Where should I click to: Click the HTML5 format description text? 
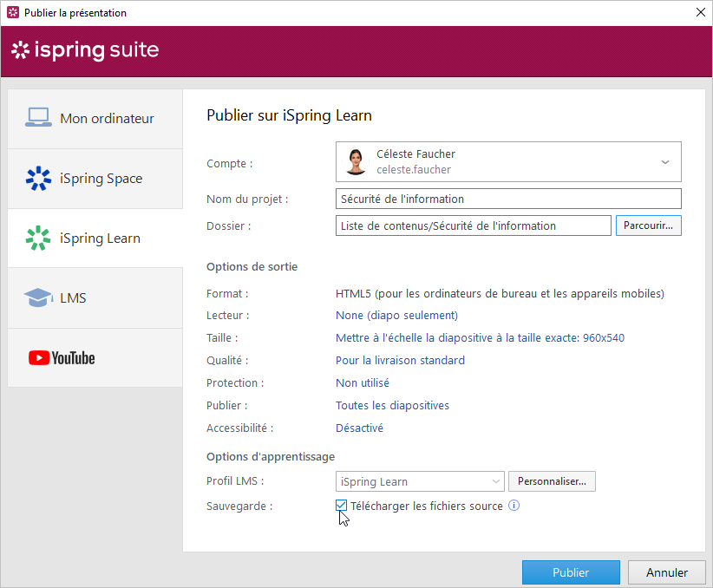coord(500,294)
